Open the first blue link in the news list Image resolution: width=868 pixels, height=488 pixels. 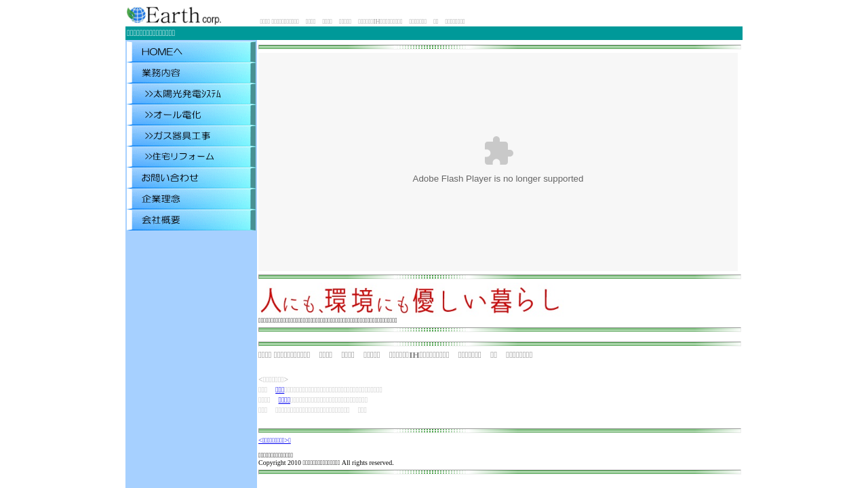point(280,390)
